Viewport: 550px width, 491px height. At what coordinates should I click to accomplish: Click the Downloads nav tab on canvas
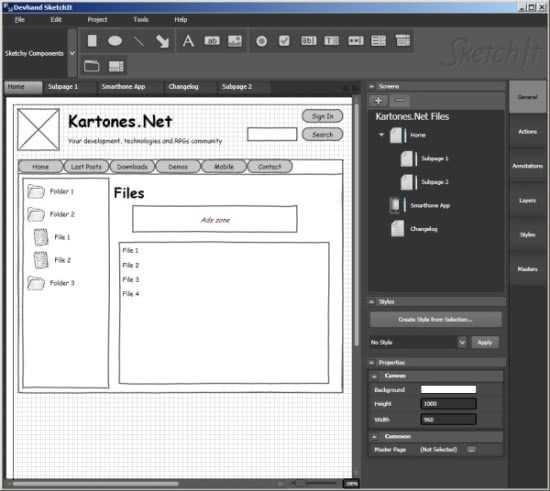coord(132,167)
